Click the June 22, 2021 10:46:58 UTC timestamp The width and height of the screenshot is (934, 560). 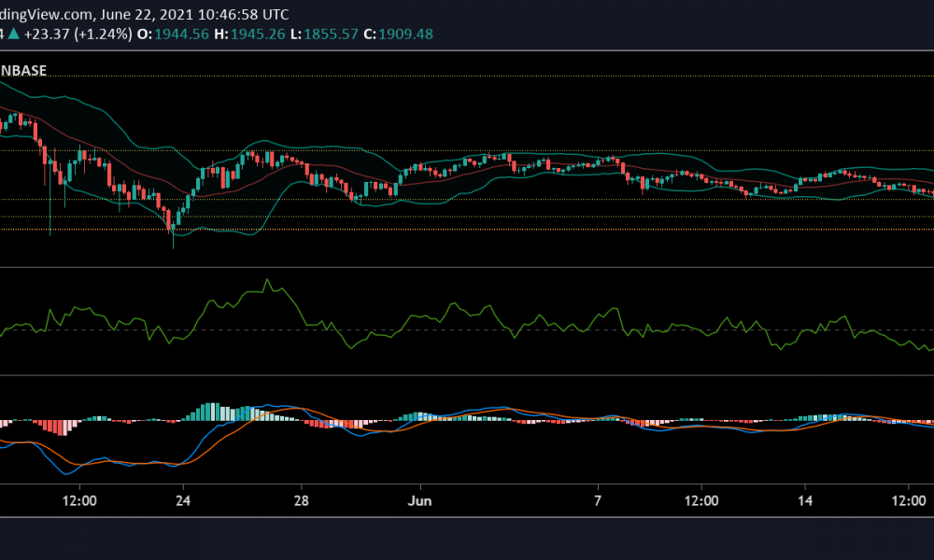coord(194,14)
